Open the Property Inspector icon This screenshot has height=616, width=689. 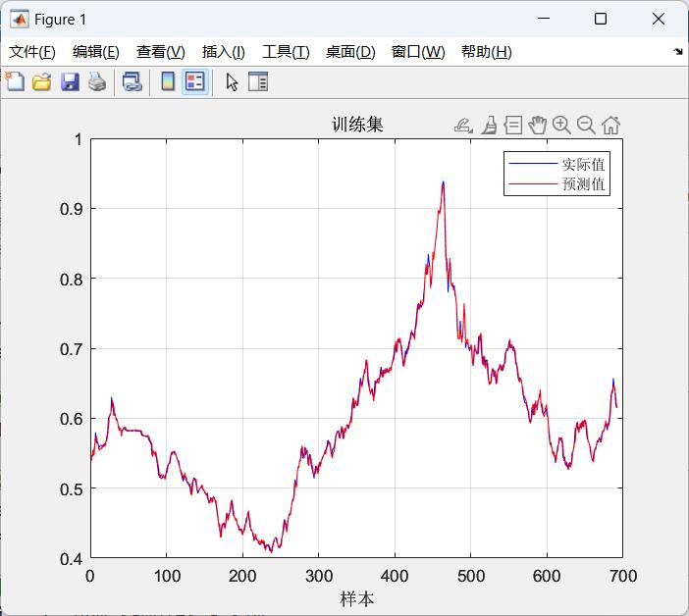pos(258,82)
